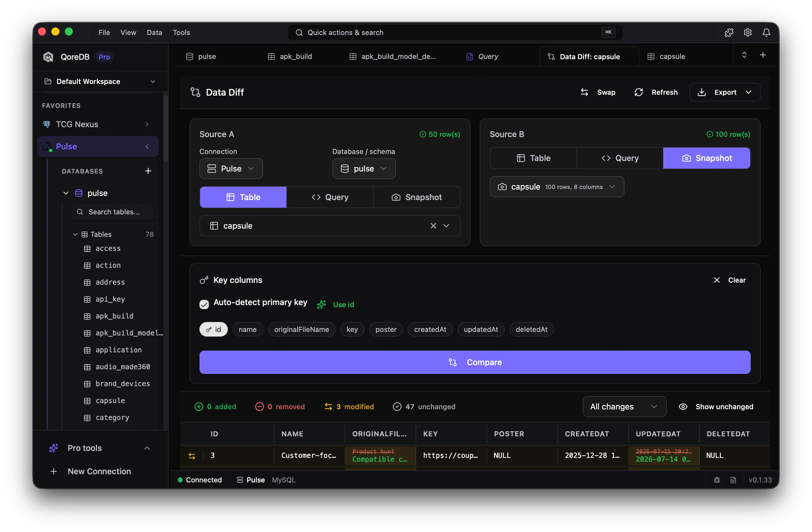Open the capsule snapshot dropdown in Source B
Image resolution: width=812 pixels, height=532 pixels.
(557, 187)
